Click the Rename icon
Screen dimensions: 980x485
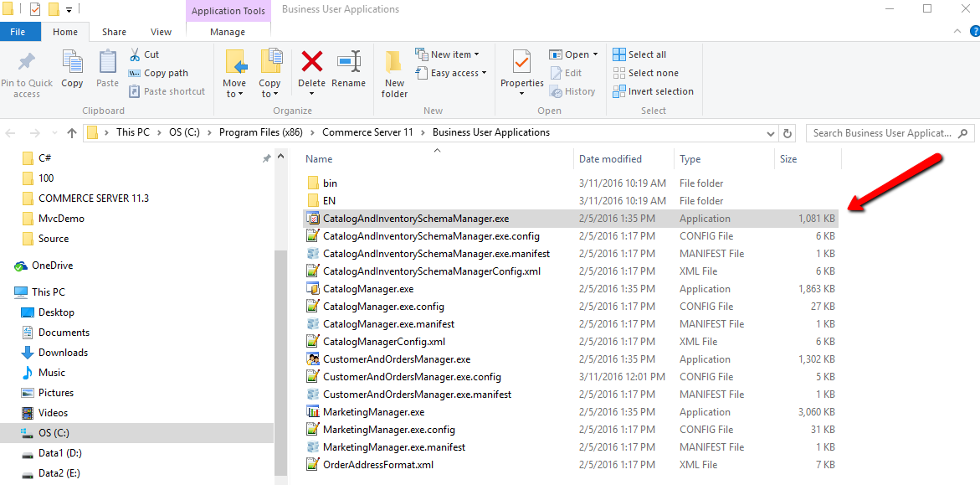(x=348, y=61)
